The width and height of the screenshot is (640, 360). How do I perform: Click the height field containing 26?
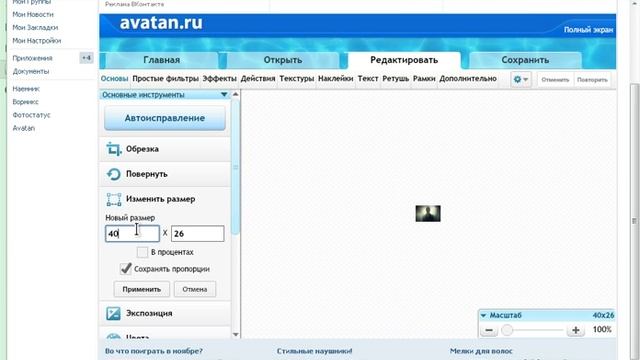(198, 233)
